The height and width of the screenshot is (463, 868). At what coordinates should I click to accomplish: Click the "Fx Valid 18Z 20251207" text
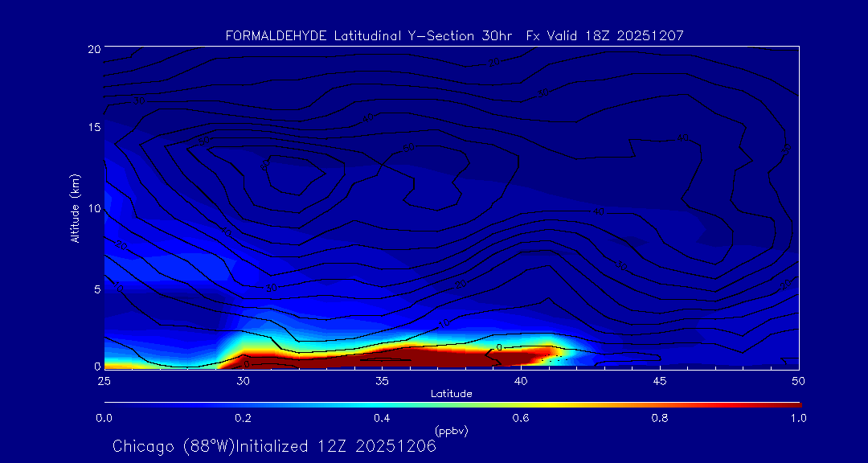(x=604, y=36)
